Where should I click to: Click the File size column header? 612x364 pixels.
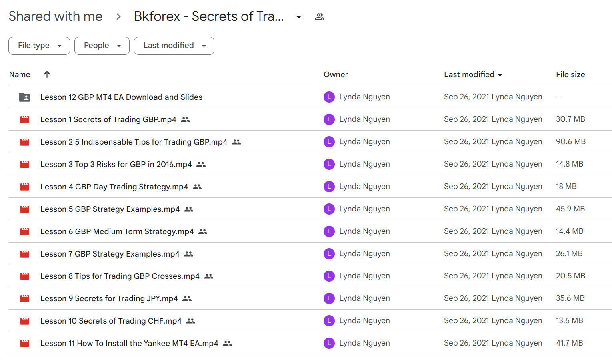(570, 74)
